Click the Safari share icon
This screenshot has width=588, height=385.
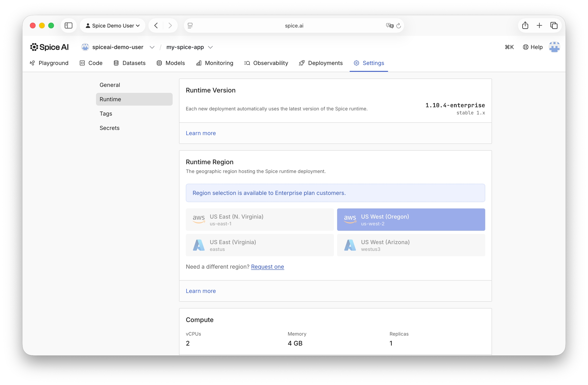point(525,25)
